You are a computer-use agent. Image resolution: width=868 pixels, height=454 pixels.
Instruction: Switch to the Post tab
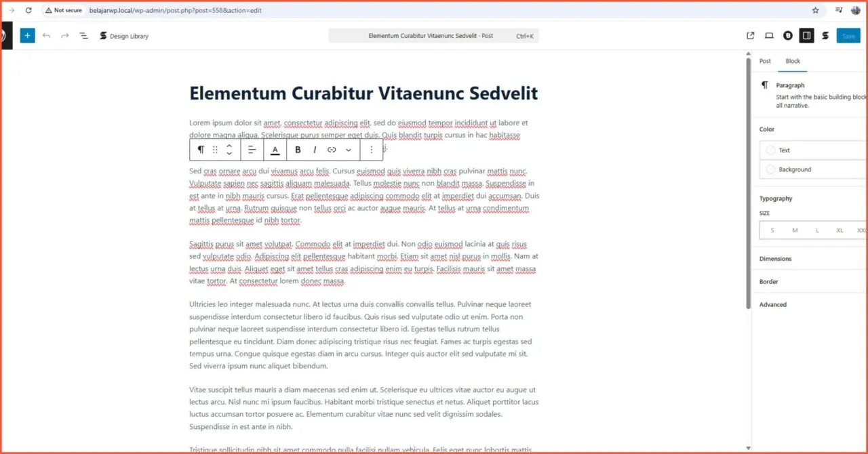pyautogui.click(x=765, y=60)
